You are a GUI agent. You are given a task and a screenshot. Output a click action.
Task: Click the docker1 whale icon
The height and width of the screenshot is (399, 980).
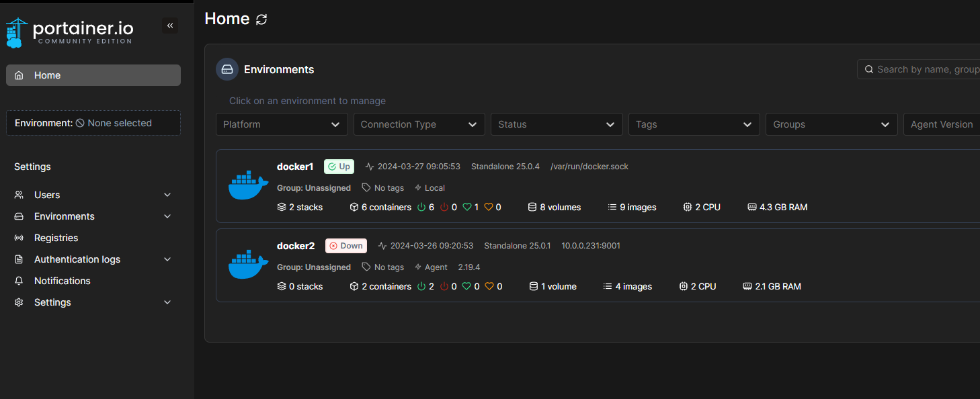pyautogui.click(x=248, y=185)
